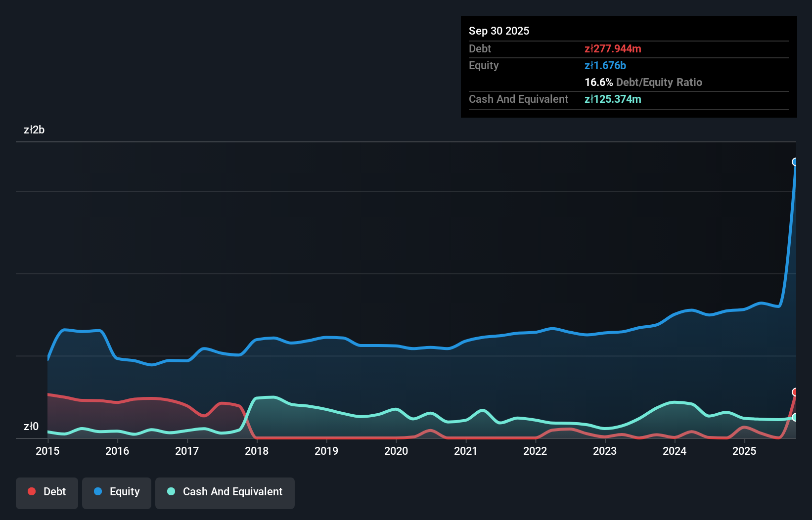The image size is (812, 520).
Task: Click the zł125.374m Cash value in tooltip
Action: 613,99
